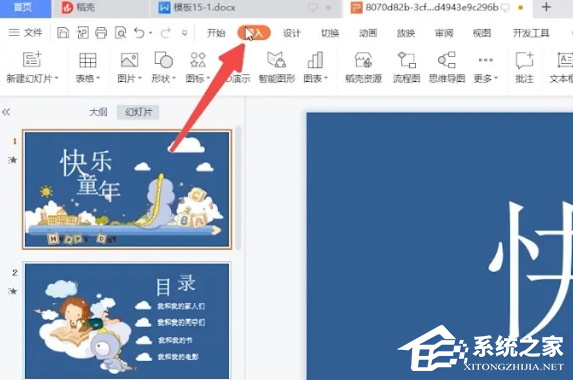Click the 图片 picture icon
The image size is (573, 380).
(x=129, y=60)
